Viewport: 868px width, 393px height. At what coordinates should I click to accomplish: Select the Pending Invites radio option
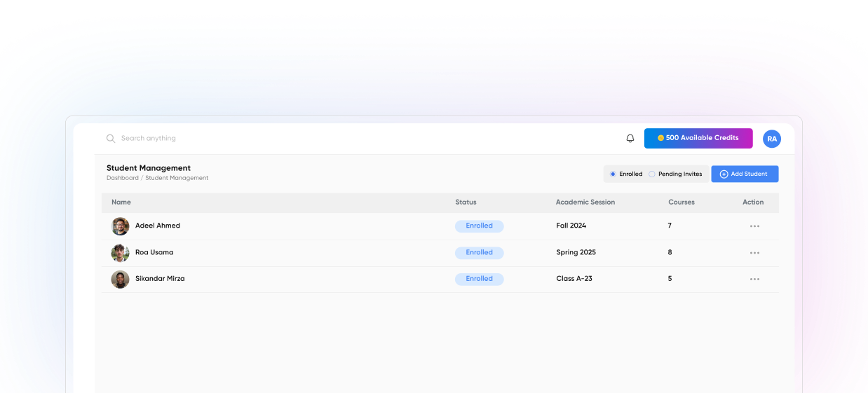652,174
